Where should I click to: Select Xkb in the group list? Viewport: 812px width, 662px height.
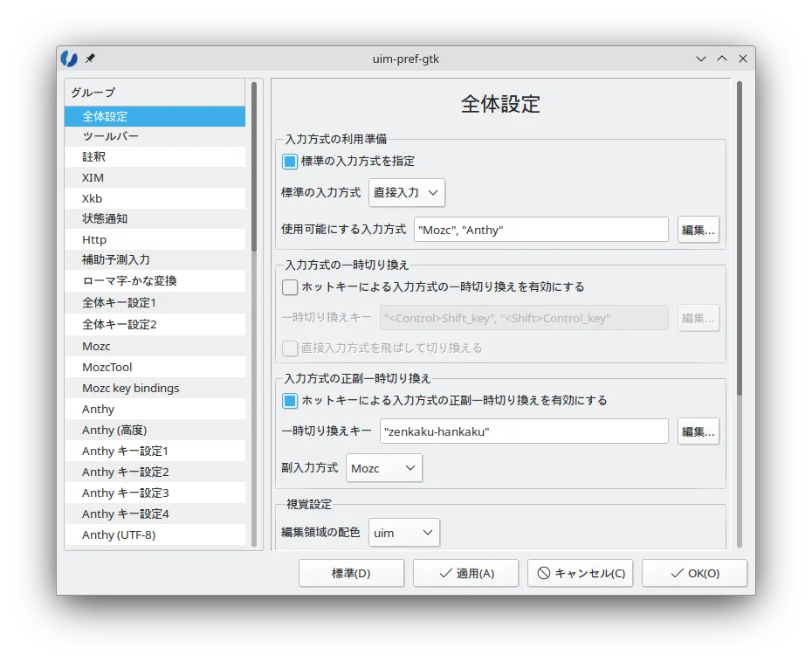pos(155,198)
